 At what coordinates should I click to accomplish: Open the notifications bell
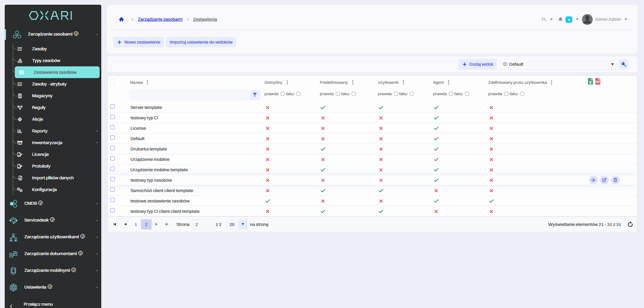tap(560, 19)
